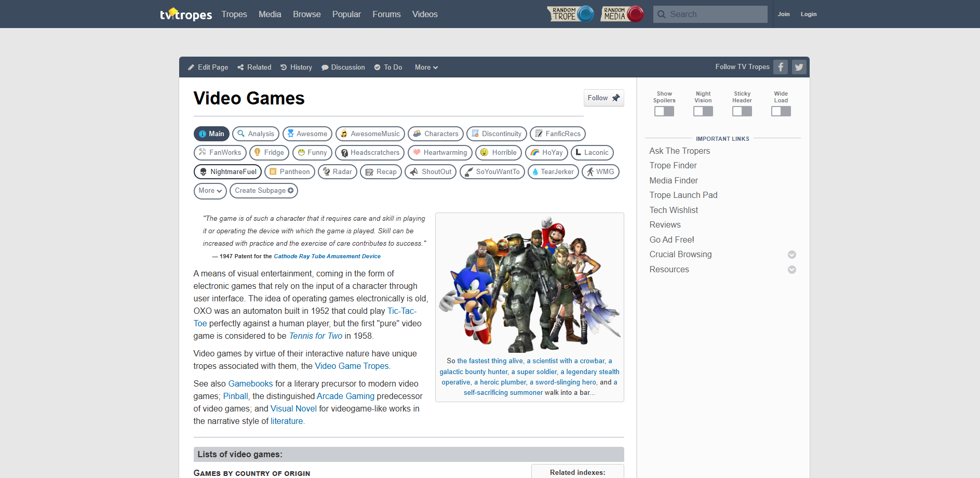Click the SoYouWantTo subpage icon
The image size is (980, 478).
[469, 172]
